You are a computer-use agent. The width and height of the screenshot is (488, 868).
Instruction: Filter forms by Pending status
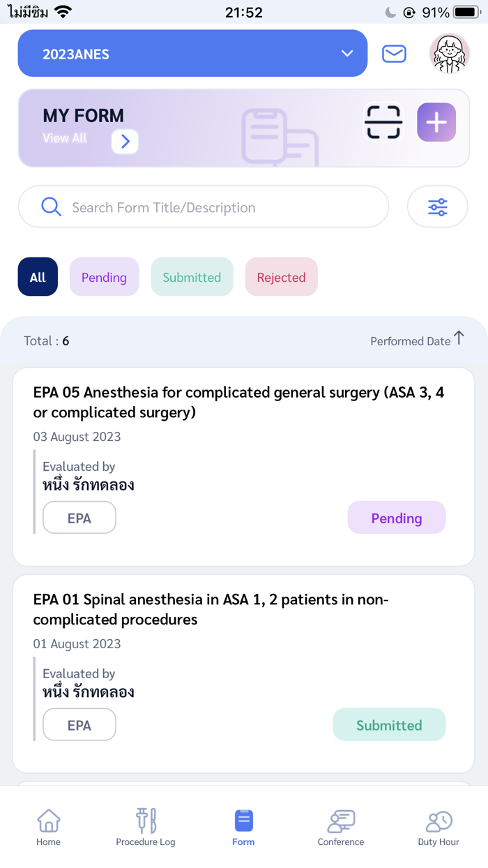click(x=104, y=277)
